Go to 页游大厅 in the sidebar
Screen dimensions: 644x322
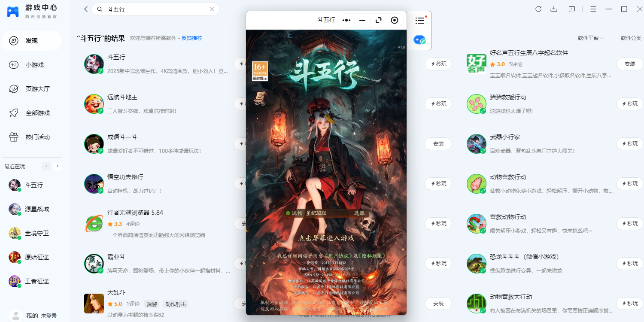[32, 89]
